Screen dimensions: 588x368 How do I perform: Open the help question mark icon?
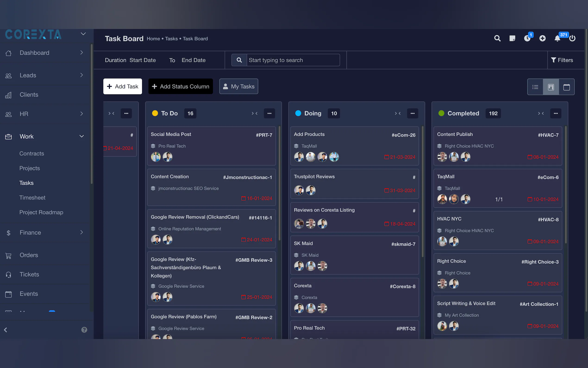(84, 330)
